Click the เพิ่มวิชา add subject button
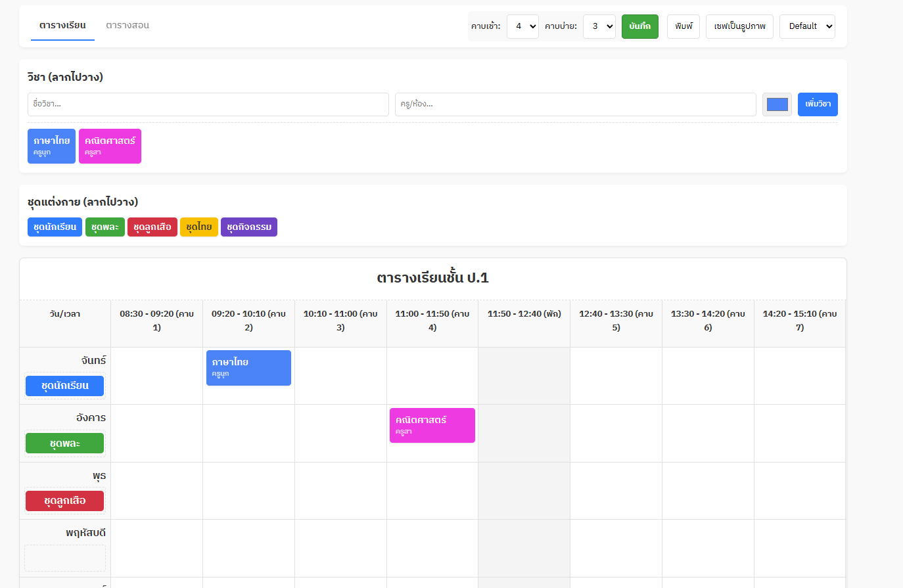 (x=818, y=104)
